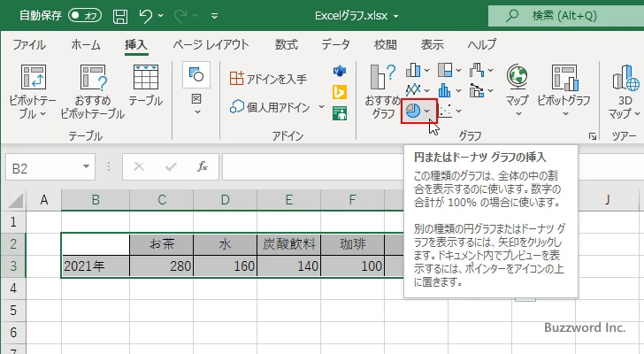Insert a line or area chart

pos(413,90)
